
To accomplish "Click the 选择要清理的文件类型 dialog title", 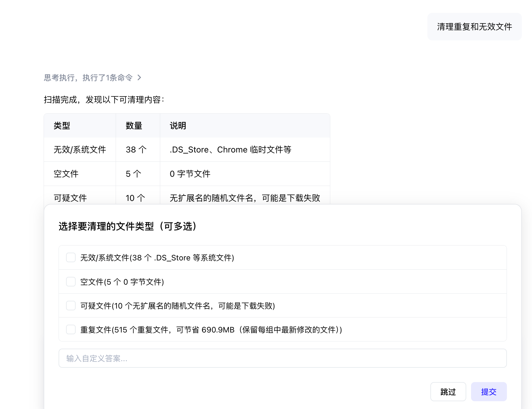I will [128, 226].
